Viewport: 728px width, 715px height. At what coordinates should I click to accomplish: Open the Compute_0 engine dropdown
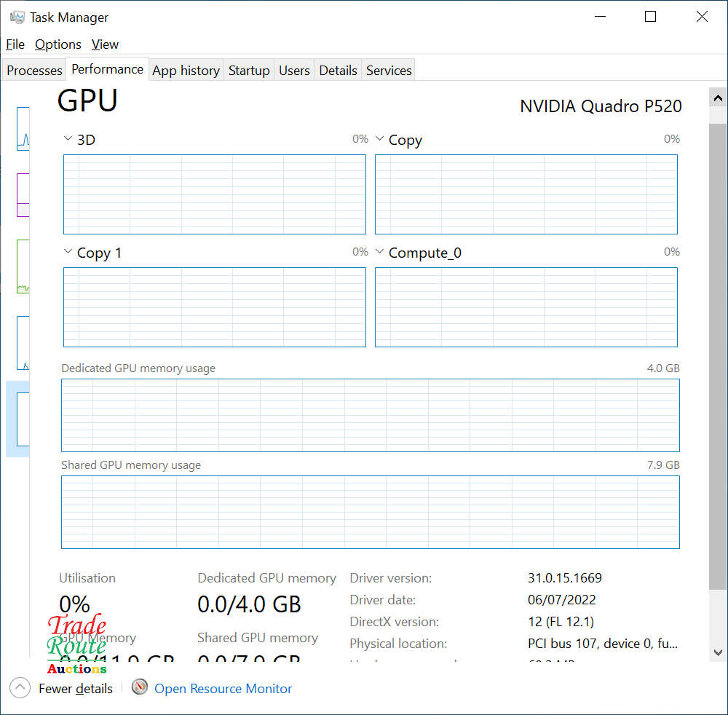coord(380,252)
